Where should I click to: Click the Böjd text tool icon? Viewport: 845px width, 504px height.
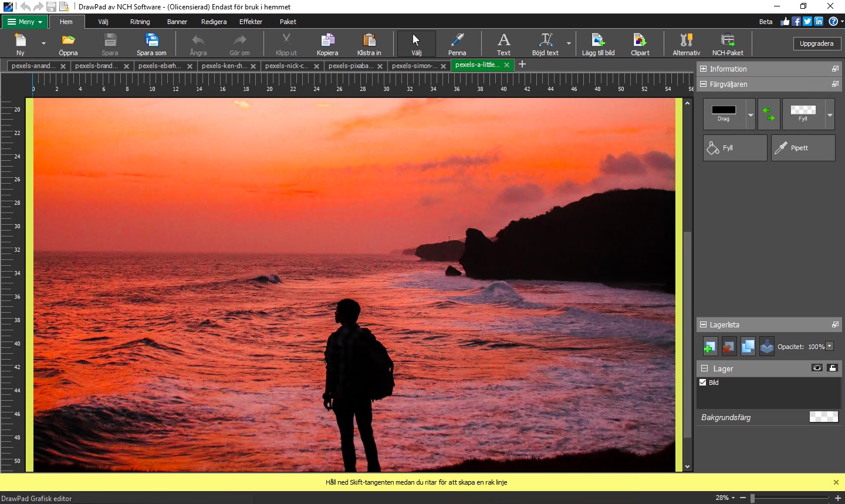coord(545,40)
